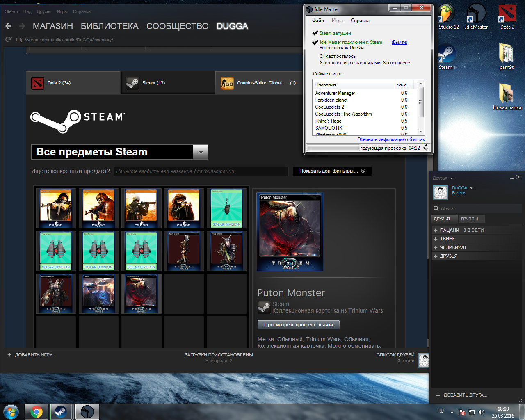Switch to Google Chrome in the taskbar
Viewport: 525px width, 420px height.
[36, 412]
